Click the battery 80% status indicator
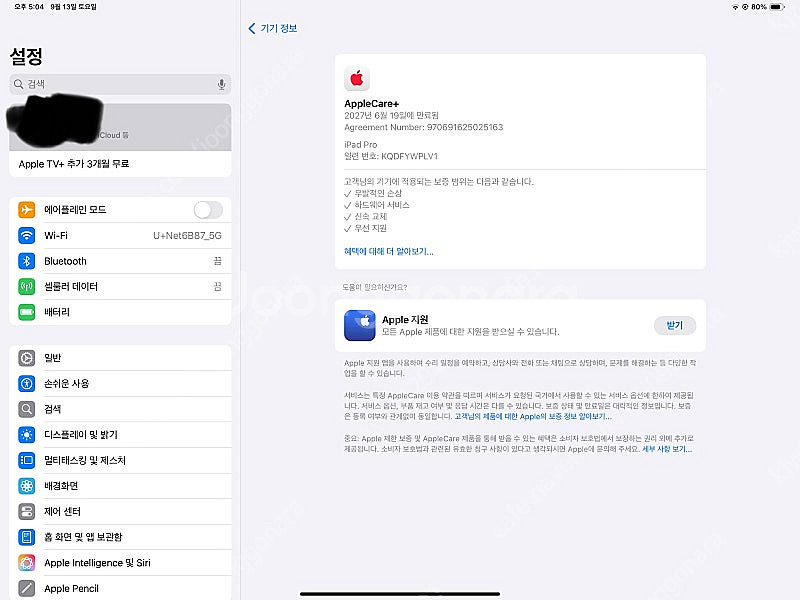Screen dimensions: 800x600 coord(768,7)
